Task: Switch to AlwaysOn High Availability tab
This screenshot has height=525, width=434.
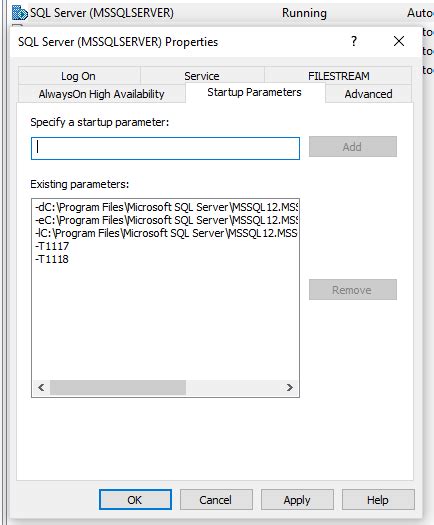Action: pyautogui.click(x=101, y=94)
